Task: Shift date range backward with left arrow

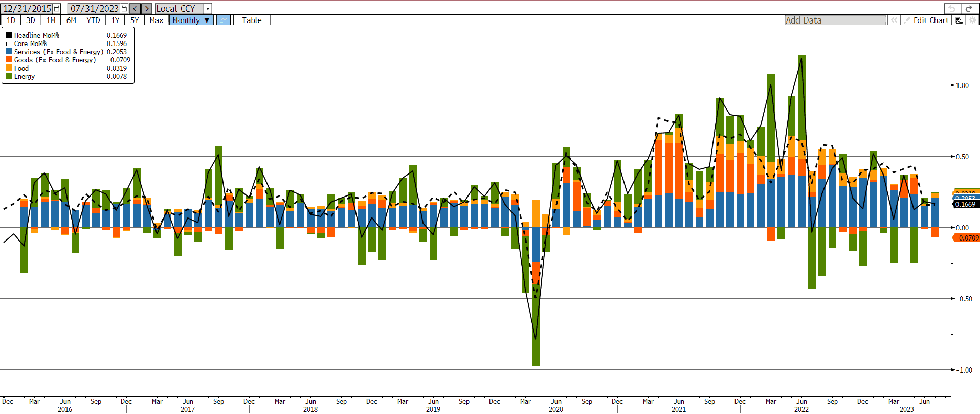Action: (x=135, y=9)
